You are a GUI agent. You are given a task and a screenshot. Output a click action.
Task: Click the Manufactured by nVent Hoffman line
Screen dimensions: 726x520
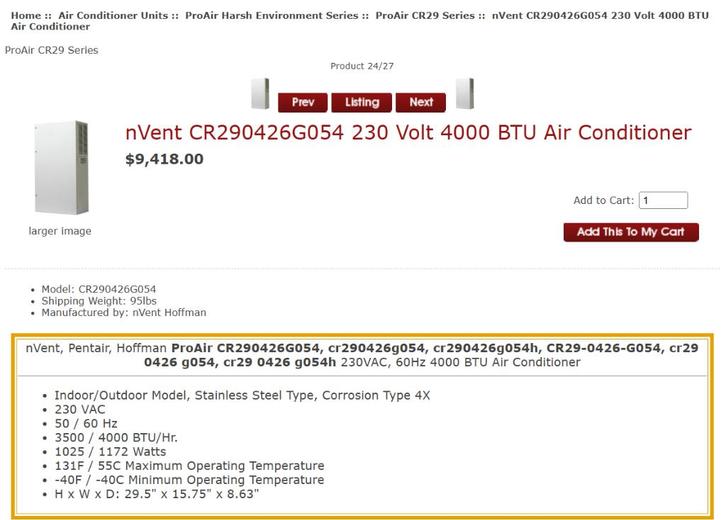pyautogui.click(x=123, y=313)
